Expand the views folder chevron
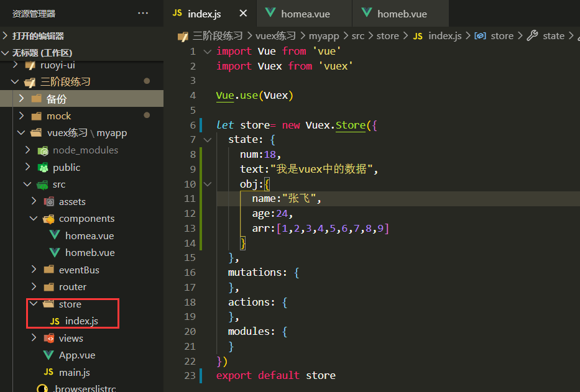Screen dimensions: 580x392 coord(34,337)
